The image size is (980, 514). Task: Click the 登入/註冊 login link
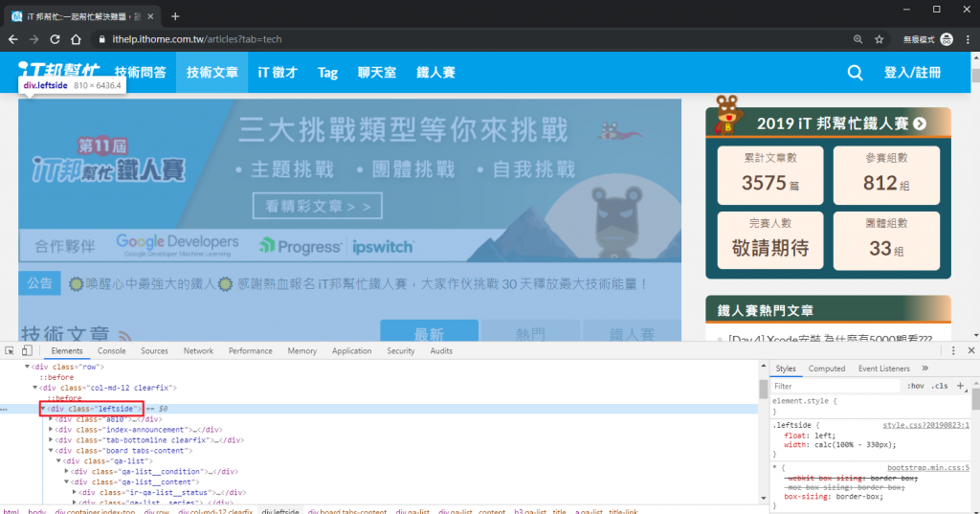coord(912,73)
